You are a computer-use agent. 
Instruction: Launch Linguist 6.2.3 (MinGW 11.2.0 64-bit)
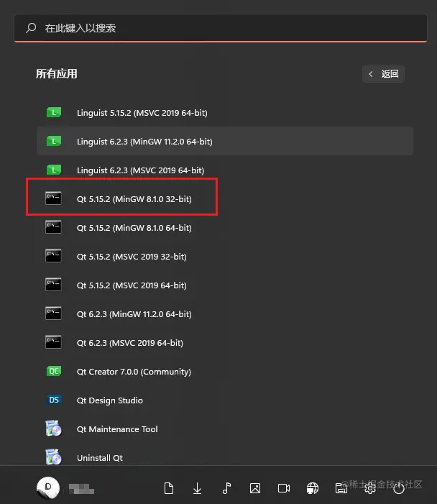(x=224, y=141)
